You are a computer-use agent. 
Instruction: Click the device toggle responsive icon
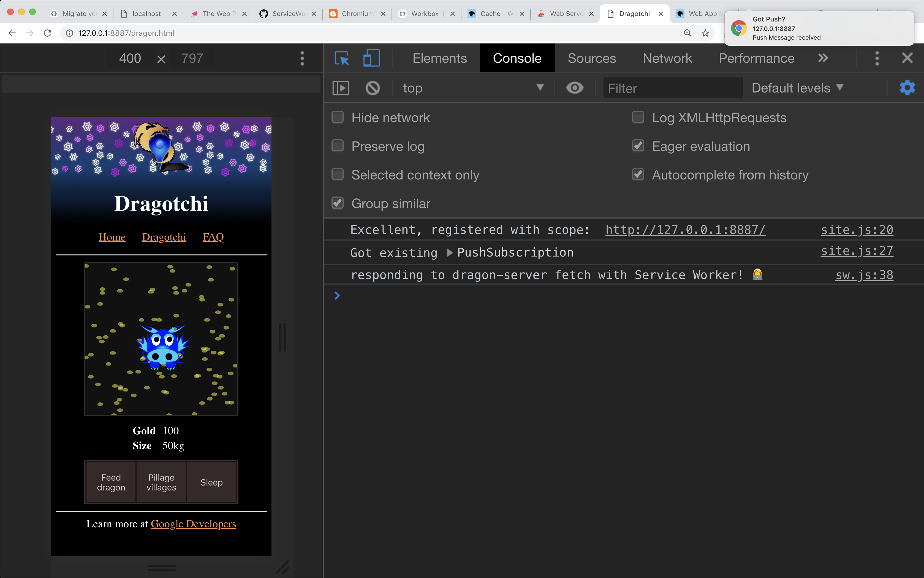(371, 58)
